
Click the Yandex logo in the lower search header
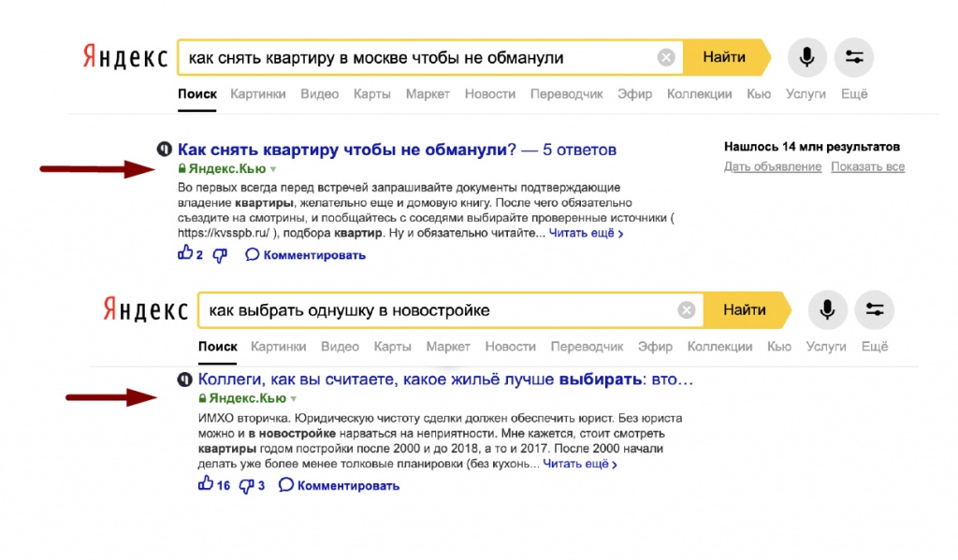(145, 309)
